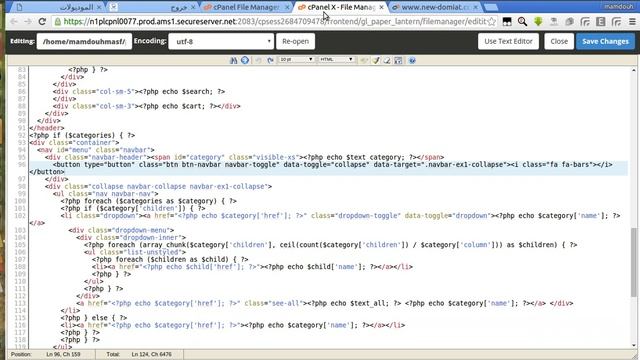The height and width of the screenshot is (360, 640).
Task: Click the gray extension icon after green arrow
Action: [x=554, y=22]
